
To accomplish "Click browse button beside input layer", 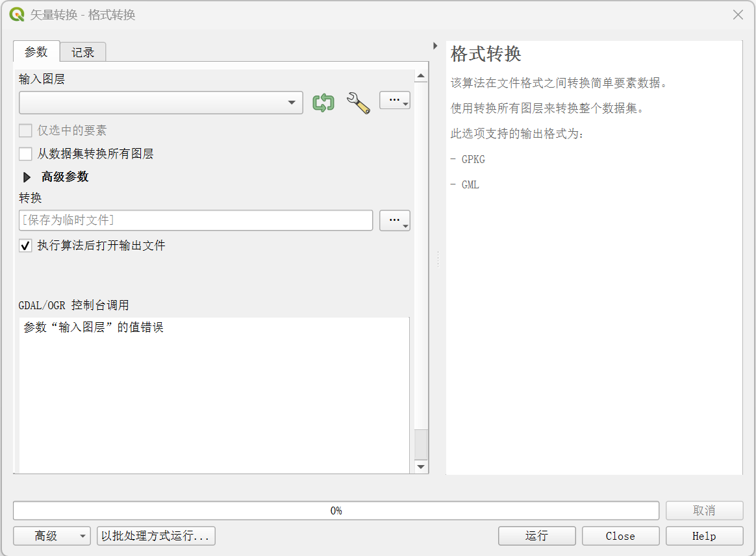I will coord(394,101).
